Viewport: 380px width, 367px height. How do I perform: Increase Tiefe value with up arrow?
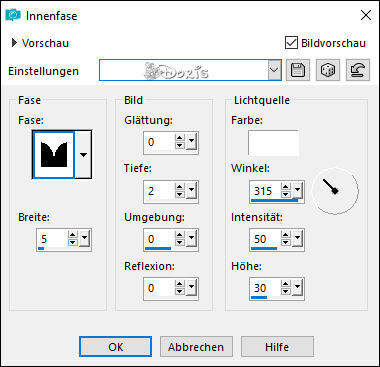pyautogui.click(x=180, y=187)
